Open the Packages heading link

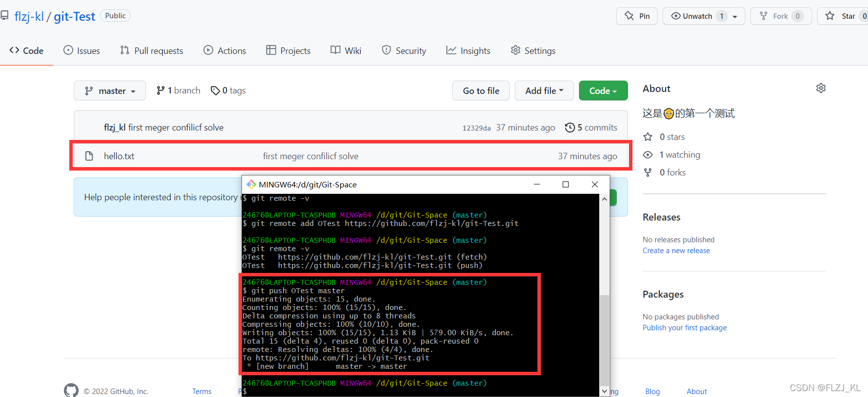(x=663, y=294)
